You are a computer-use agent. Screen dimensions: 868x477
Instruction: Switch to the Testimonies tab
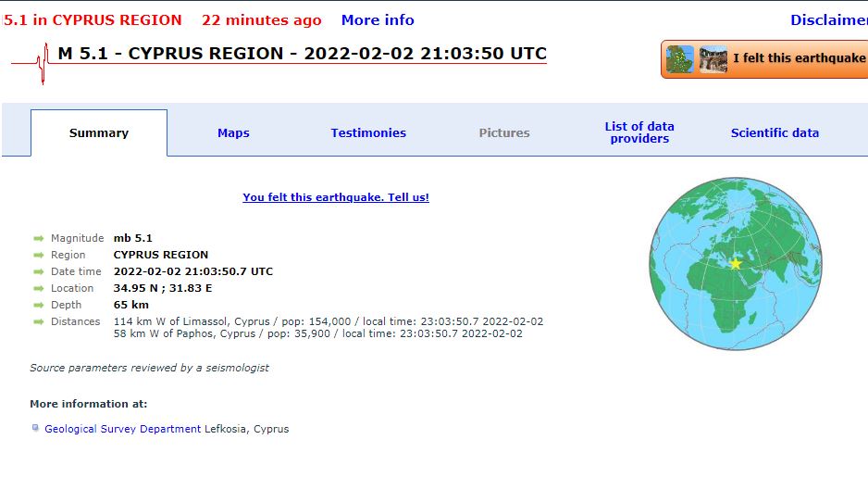(x=368, y=133)
